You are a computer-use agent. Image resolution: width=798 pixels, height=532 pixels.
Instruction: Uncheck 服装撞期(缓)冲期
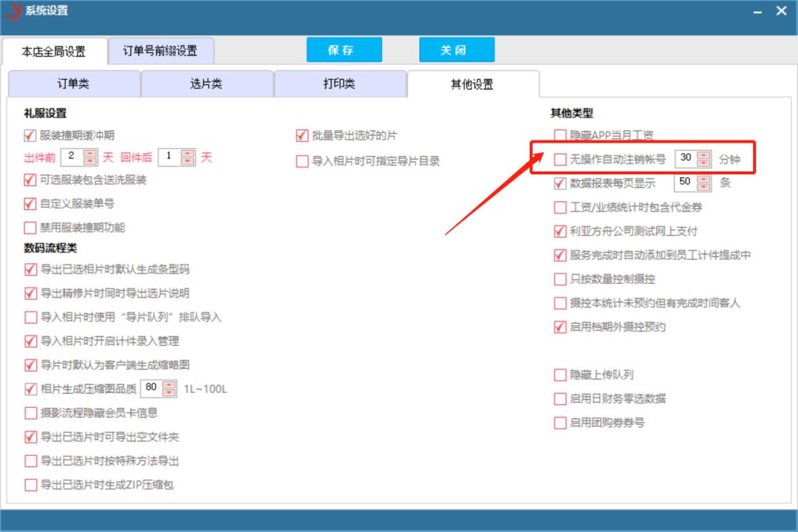click(29, 135)
